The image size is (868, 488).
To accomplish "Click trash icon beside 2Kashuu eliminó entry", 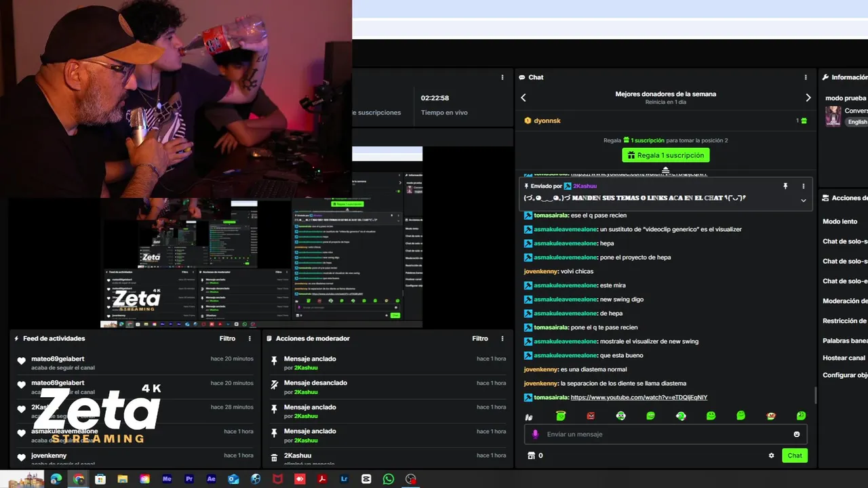I will coord(274,457).
